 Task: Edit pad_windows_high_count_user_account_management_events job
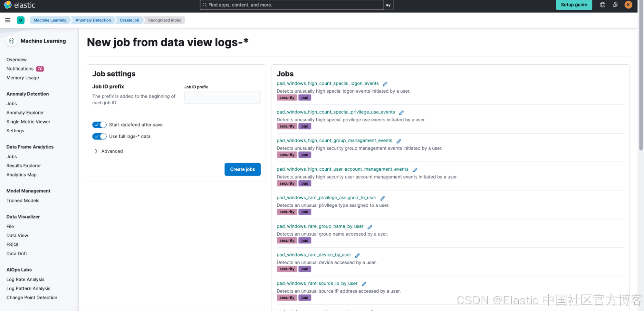click(415, 170)
